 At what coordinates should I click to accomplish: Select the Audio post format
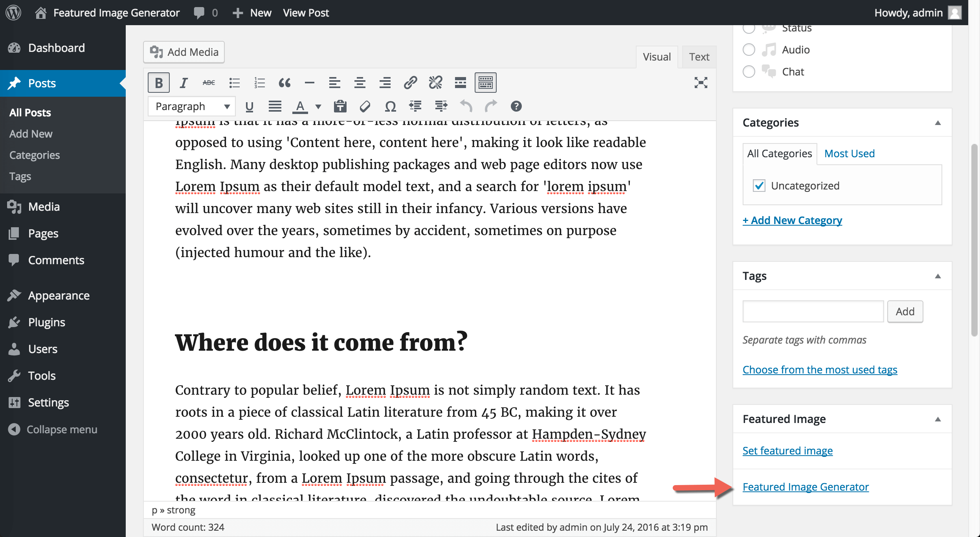pos(749,50)
